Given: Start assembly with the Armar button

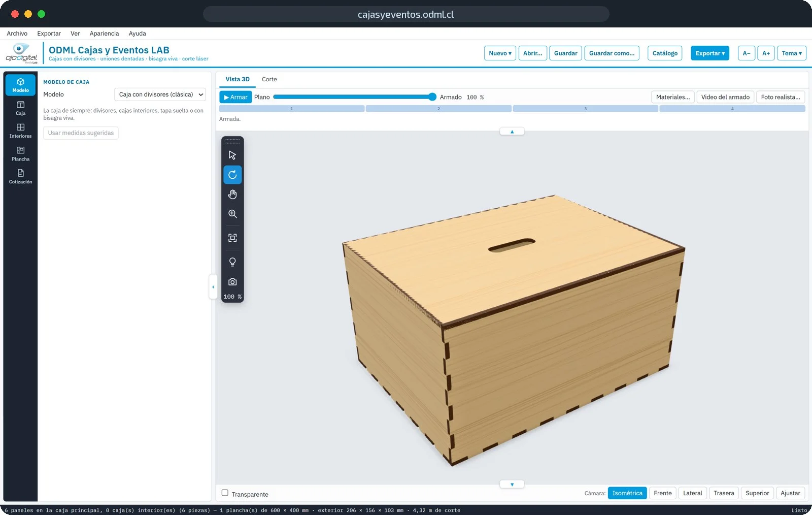Looking at the screenshot, I should point(235,97).
